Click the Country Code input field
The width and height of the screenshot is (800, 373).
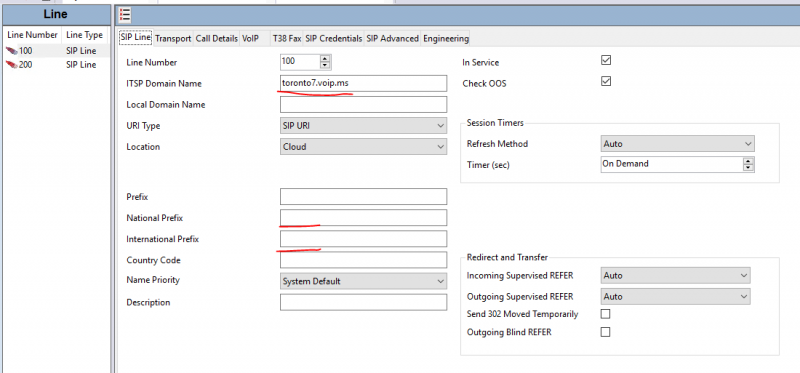pos(363,260)
